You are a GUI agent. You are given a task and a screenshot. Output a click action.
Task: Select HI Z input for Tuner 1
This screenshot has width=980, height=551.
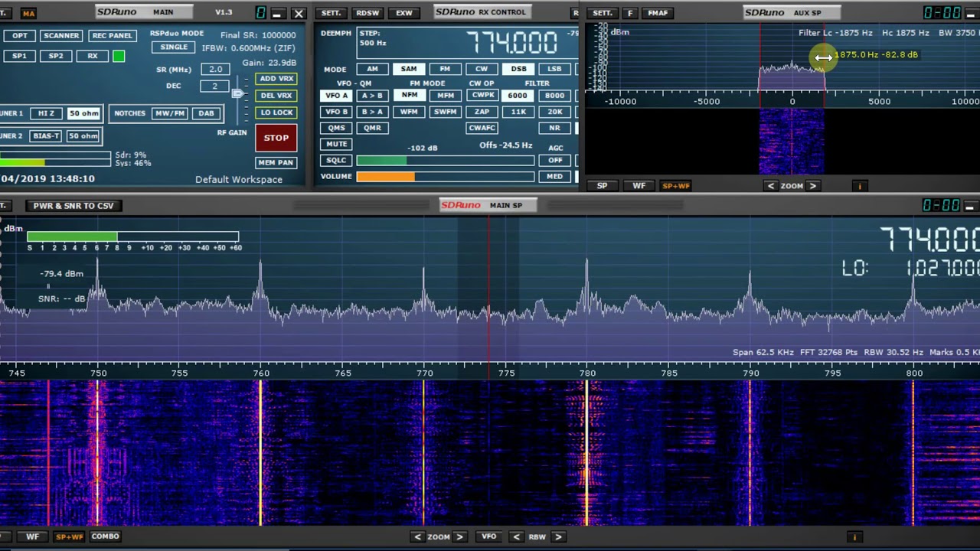coord(46,113)
